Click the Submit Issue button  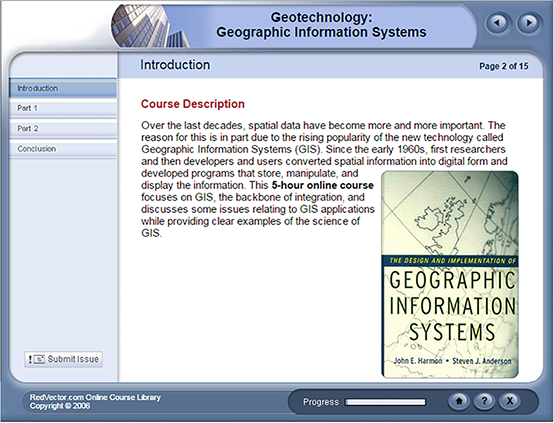coord(64,359)
